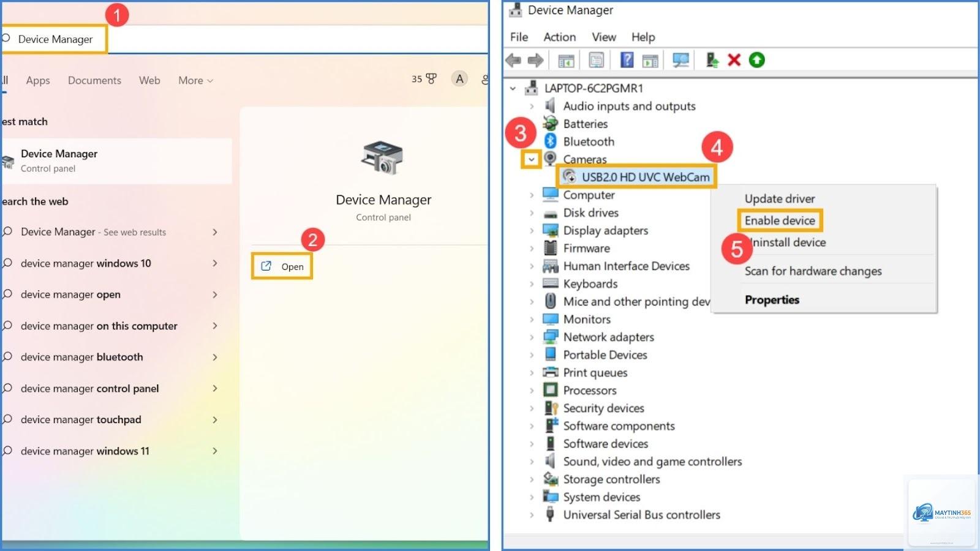Click the search box containing Device Manager
The image size is (980, 551).
[245, 39]
